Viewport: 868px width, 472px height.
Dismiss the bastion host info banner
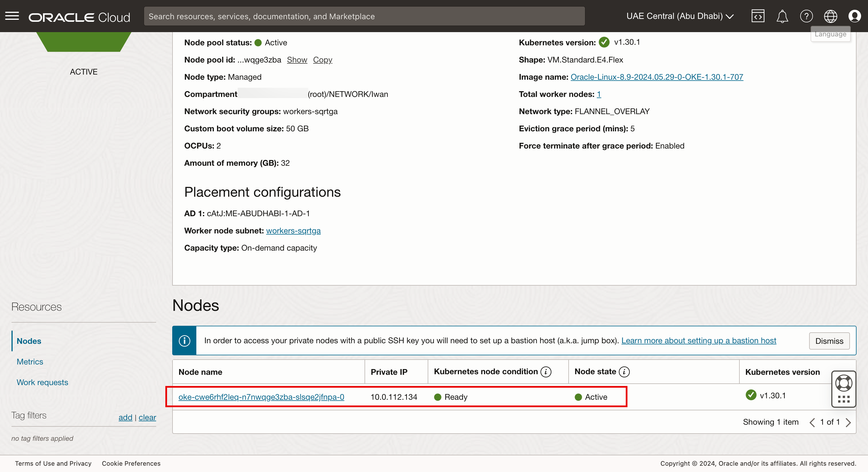coord(829,341)
